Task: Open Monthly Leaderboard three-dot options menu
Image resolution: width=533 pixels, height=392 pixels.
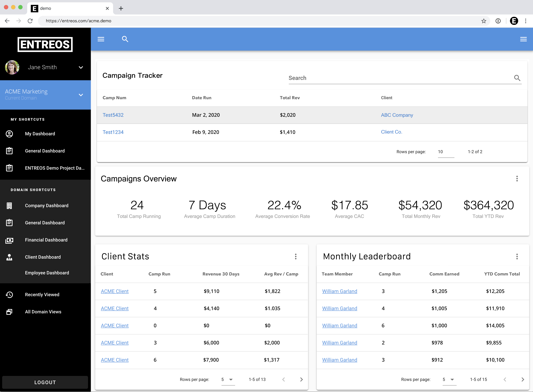Action: click(517, 257)
